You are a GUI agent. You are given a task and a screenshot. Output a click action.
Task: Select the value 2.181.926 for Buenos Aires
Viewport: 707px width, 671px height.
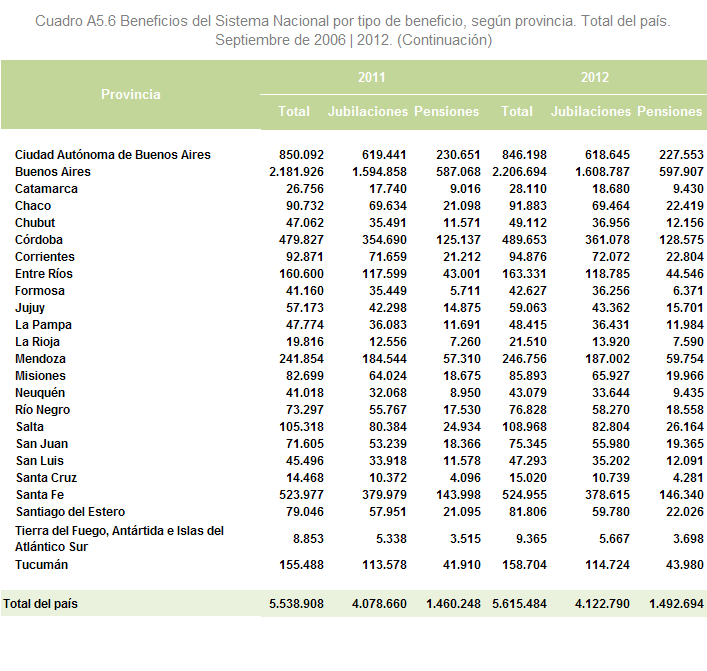[x=296, y=172]
